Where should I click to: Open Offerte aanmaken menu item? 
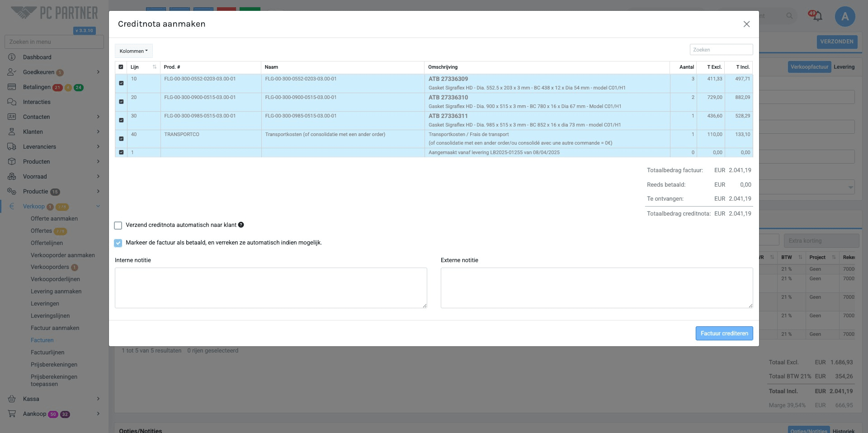point(54,218)
